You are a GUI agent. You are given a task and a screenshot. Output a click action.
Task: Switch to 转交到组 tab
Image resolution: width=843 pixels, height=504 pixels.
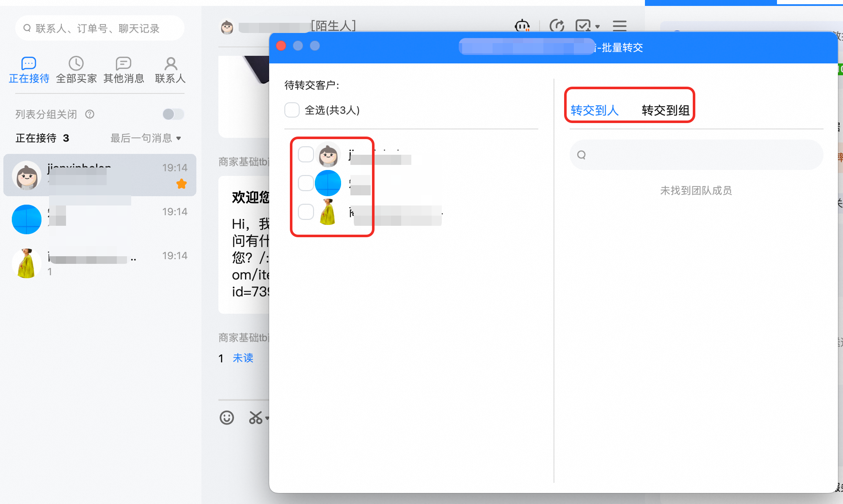(666, 110)
